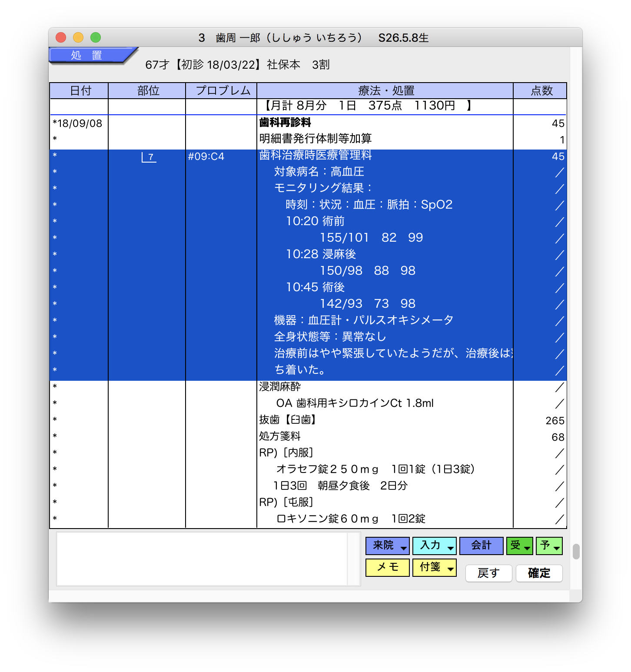Click the 療法・処置 column header

tap(385, 90)
